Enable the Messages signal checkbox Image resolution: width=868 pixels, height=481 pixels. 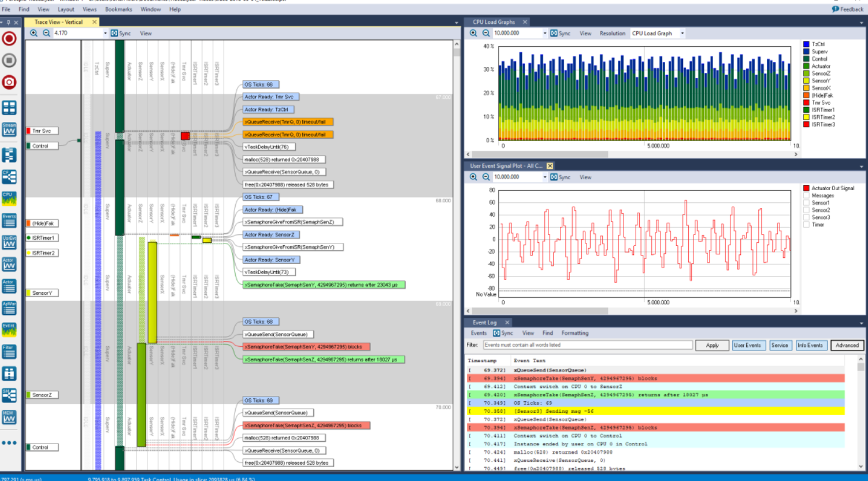point(806,195)
